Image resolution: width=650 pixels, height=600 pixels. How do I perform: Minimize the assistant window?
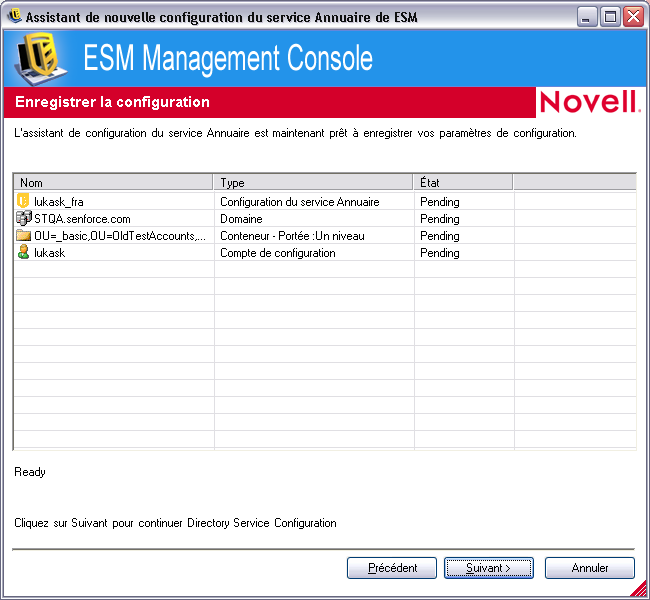(587, 17)
